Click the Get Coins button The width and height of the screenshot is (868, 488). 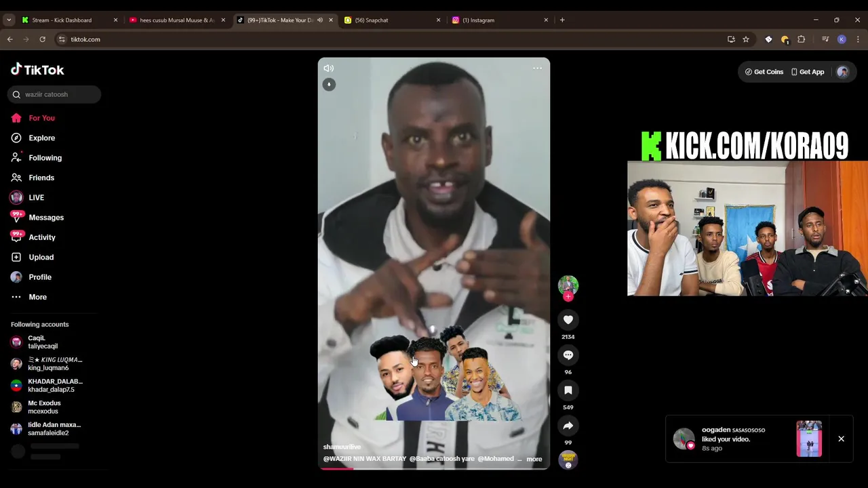764,72
